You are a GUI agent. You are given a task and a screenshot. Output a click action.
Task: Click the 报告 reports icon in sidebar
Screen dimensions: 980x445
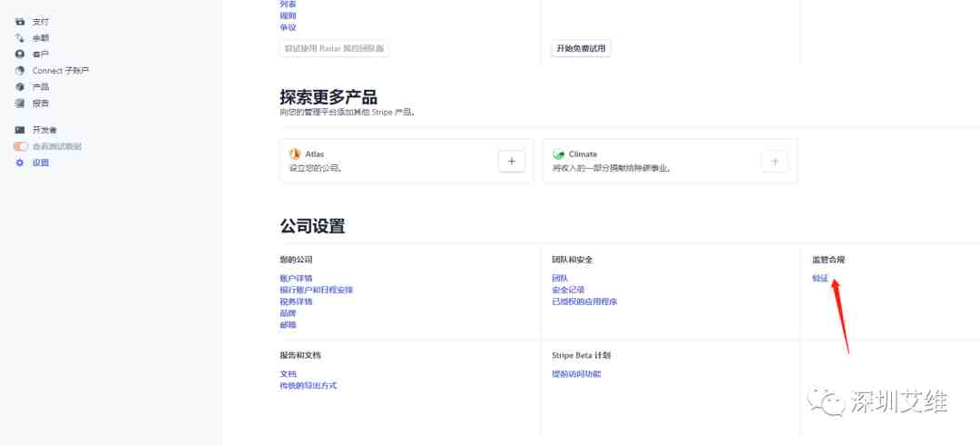[x=20, y=104]
